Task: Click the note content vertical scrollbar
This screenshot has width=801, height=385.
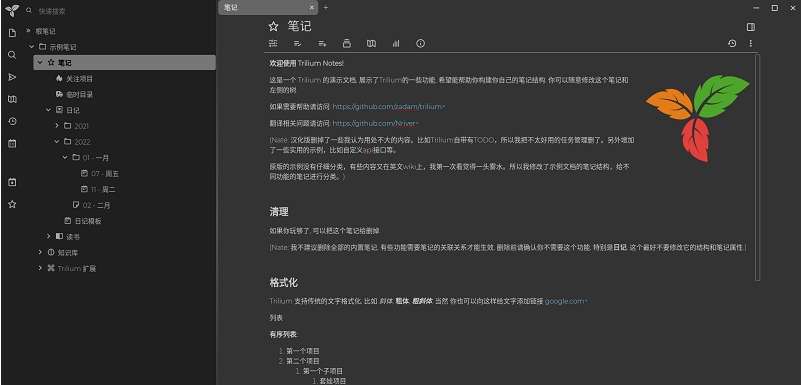Action: coord(757,167)
